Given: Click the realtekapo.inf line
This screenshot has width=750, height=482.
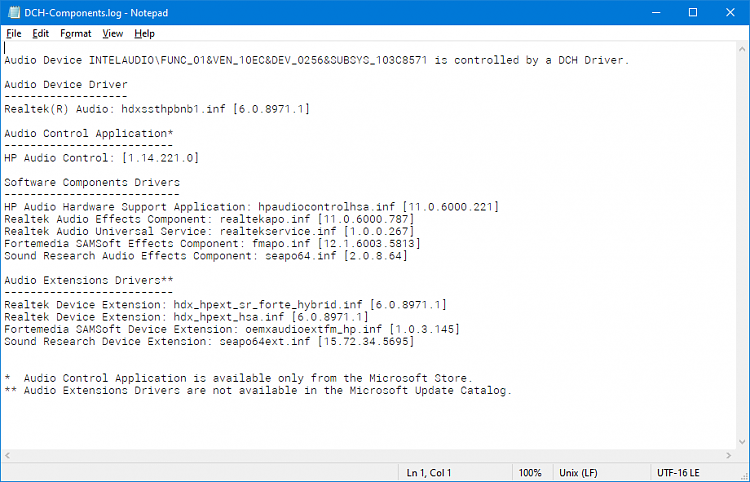Looking at the screenshot, I should pyautogui.click(x=209, y=219).
